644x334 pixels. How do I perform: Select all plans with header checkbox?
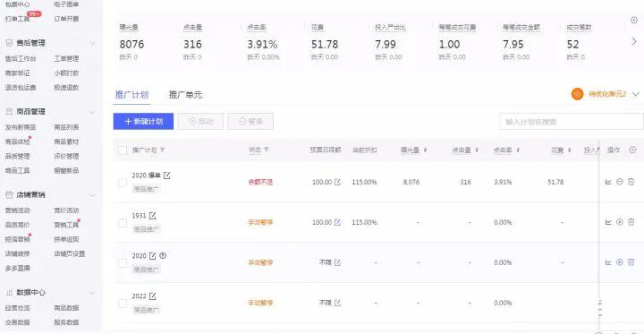[123, 150]
